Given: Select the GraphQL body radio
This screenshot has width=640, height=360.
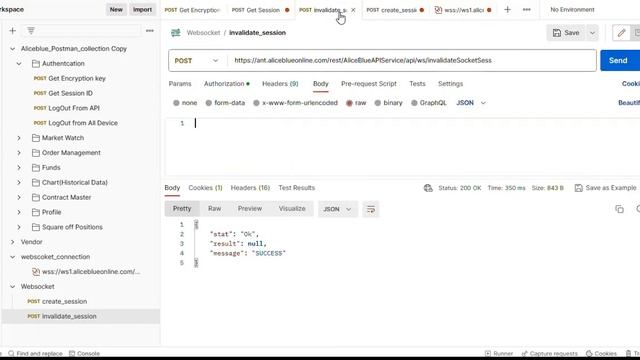Looking at the screenshot, I should (x=414, y=103).
